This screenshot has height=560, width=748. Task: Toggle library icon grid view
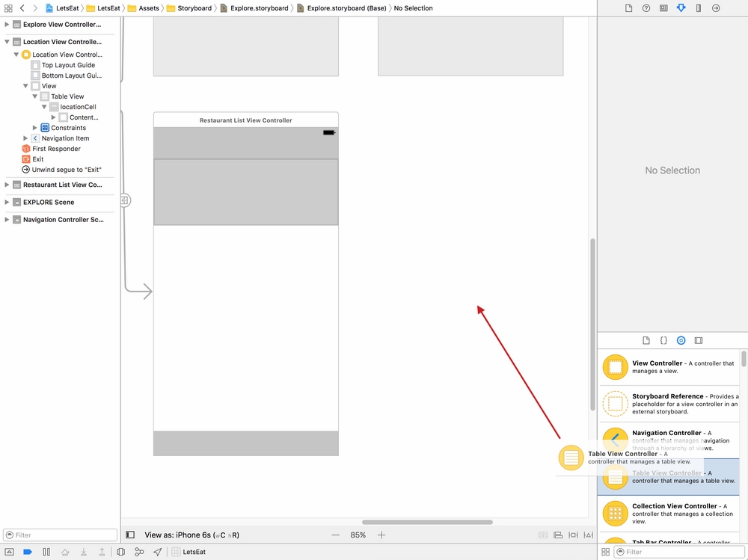point(605,552)
